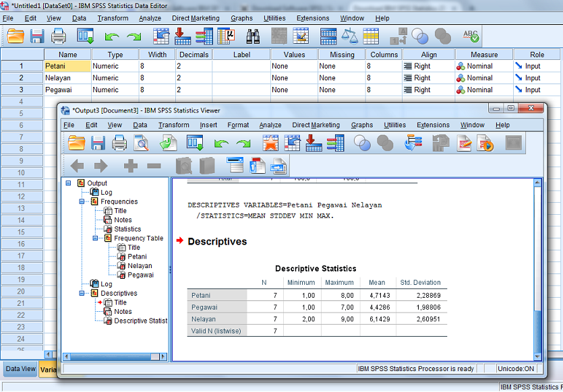The image size is (563, 392).
Task: Recall recent dialogs icon in Data Editor
Action: pos(85,36)
